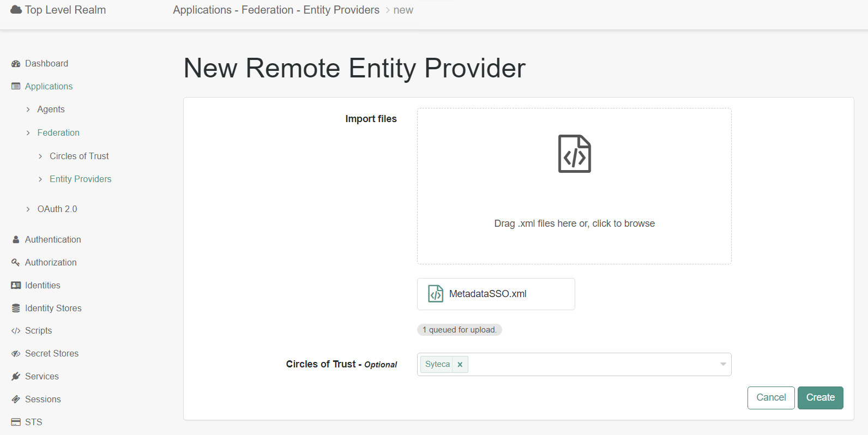The width and height of the screenshot is (868, 435).
Task: Click the Secret Stores eye-slash icon
Action: tap(16, 354)
